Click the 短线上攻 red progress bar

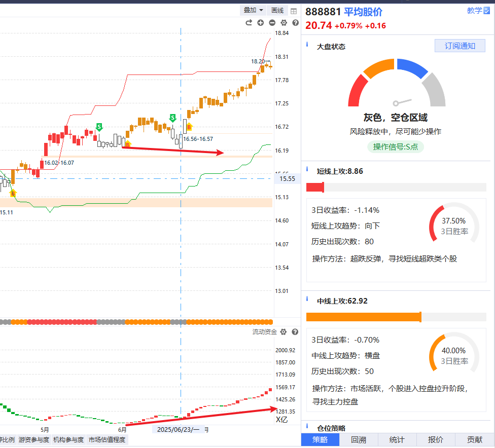(315, 187)
